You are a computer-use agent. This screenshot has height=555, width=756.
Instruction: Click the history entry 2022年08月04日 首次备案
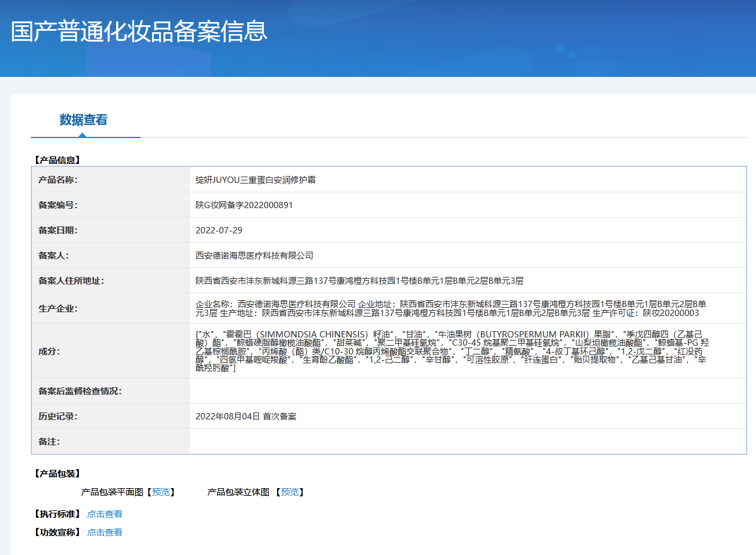[246, 416]
